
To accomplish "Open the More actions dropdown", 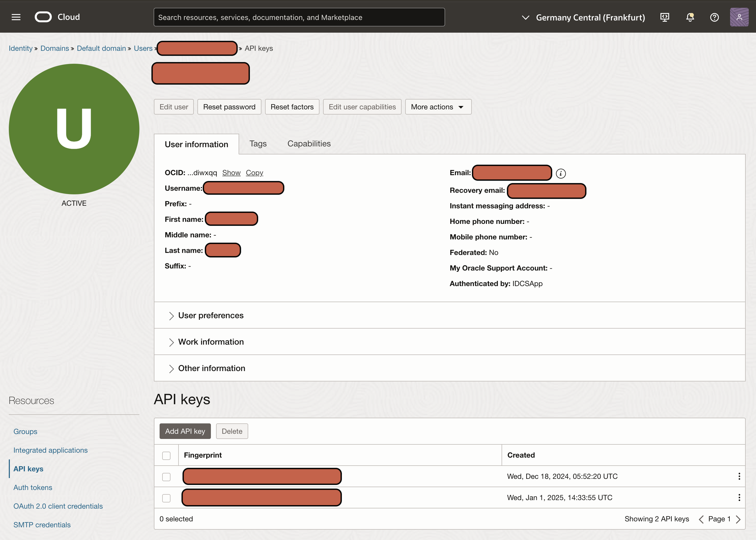I will click(x=438, y=107).
